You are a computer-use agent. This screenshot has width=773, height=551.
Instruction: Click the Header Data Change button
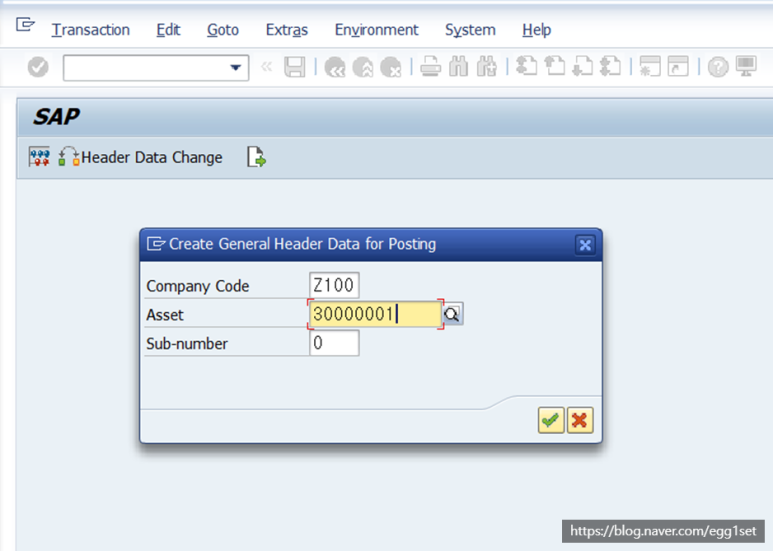pyautogui.click(x=141, y=157)
